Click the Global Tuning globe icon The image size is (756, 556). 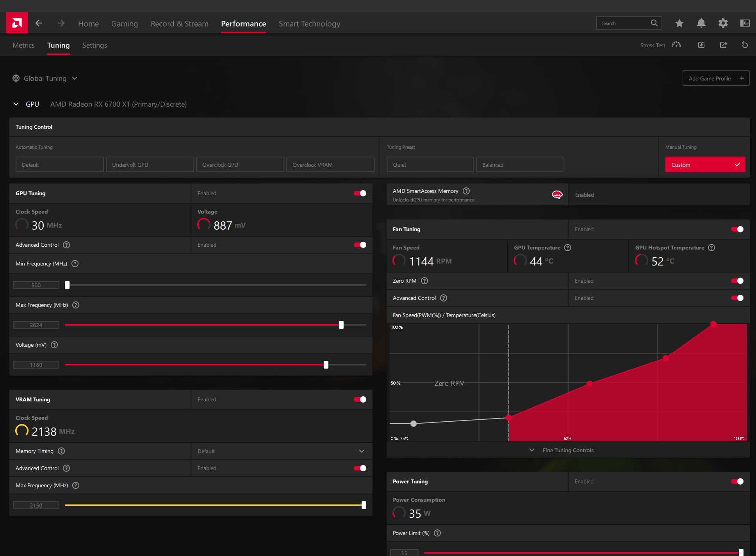(16, 78)
